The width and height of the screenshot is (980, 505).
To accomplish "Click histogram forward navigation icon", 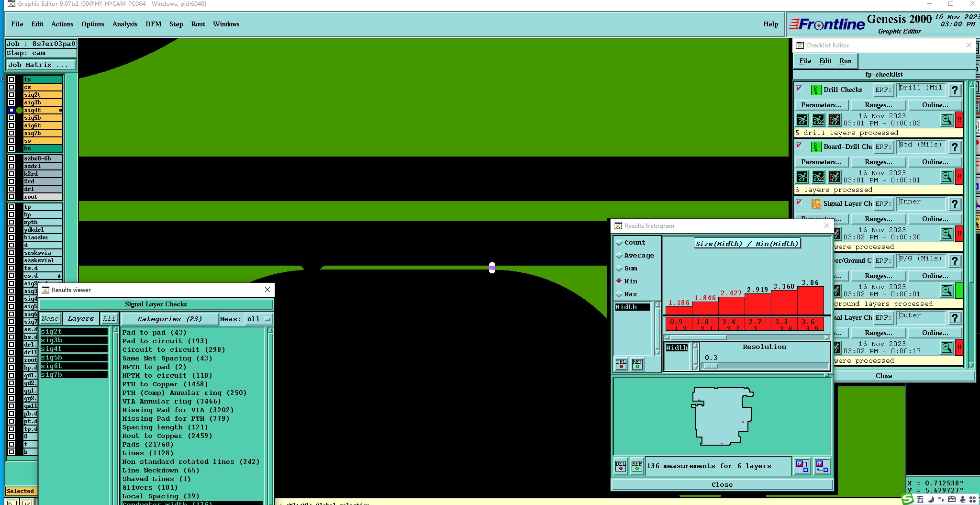I will (802, 466).
